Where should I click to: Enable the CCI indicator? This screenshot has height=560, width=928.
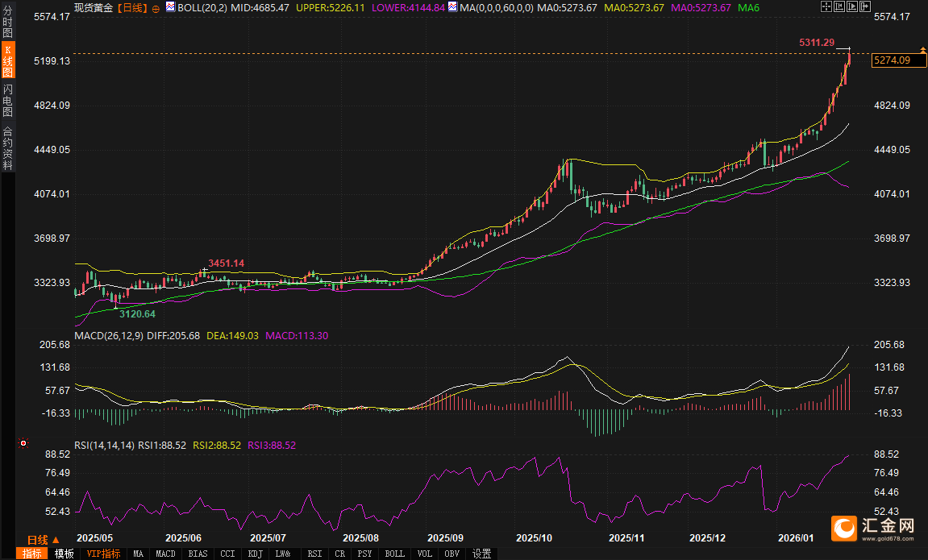pos(227,554)
